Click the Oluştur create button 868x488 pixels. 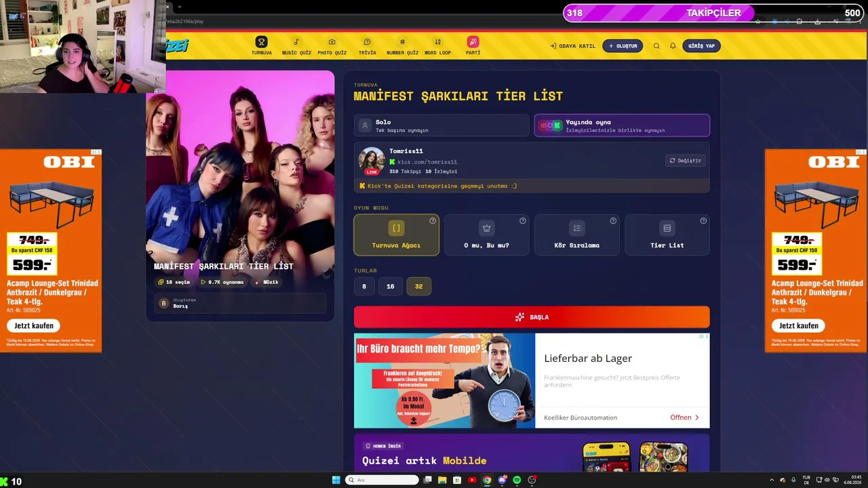tap(623, 46)
